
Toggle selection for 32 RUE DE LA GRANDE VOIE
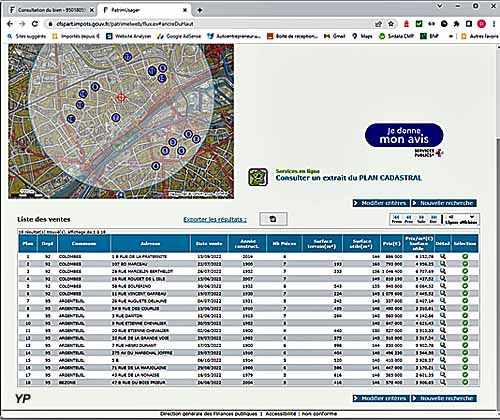[x=465, y=338]
